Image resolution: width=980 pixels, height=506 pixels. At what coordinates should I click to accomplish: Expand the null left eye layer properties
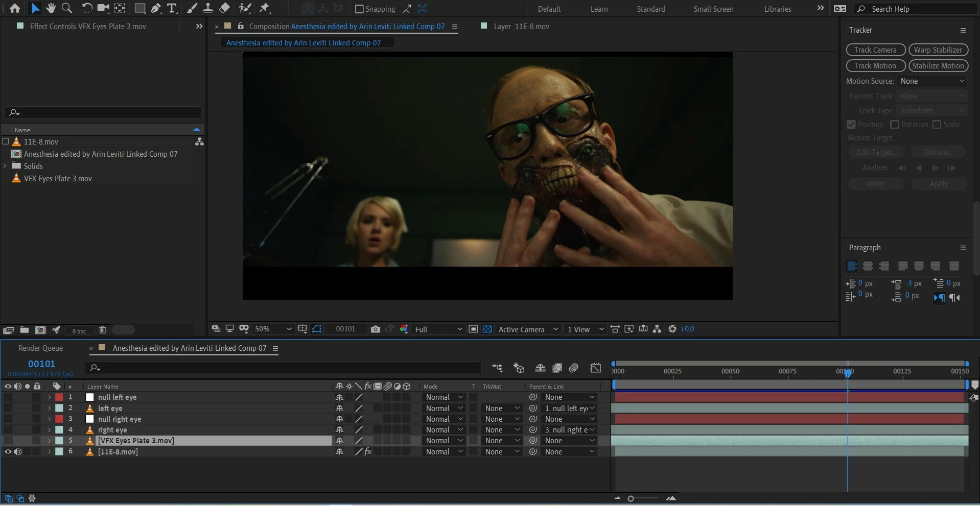49,397
